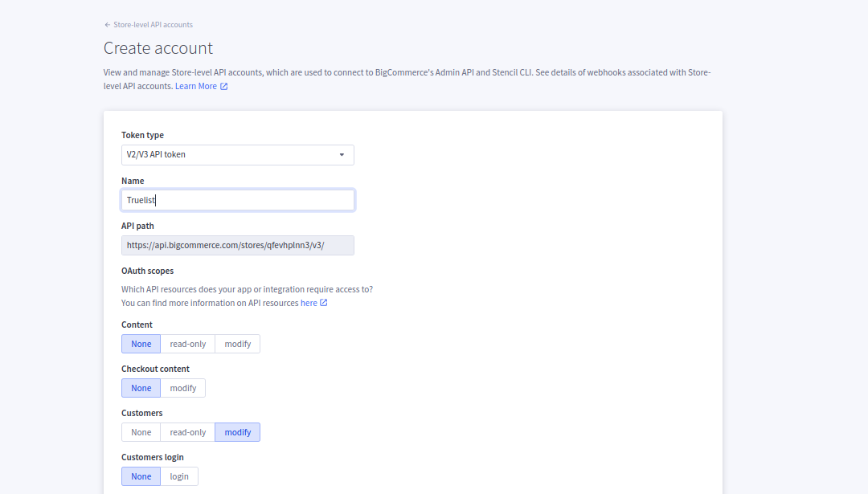
Task: Click the external icon beside 'here'
Action: 324,303
